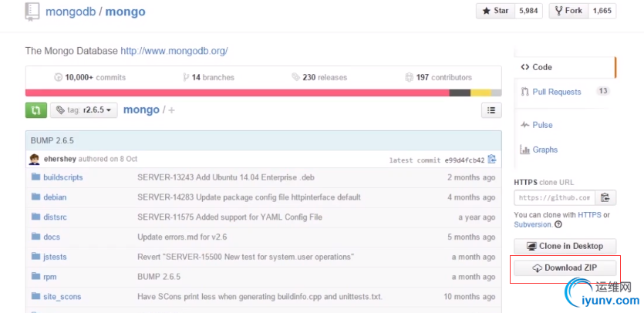The height and width of the screenshot is (313, 644).
Task: Click the folder icon beside buildscripts
Action: [36, 177]
